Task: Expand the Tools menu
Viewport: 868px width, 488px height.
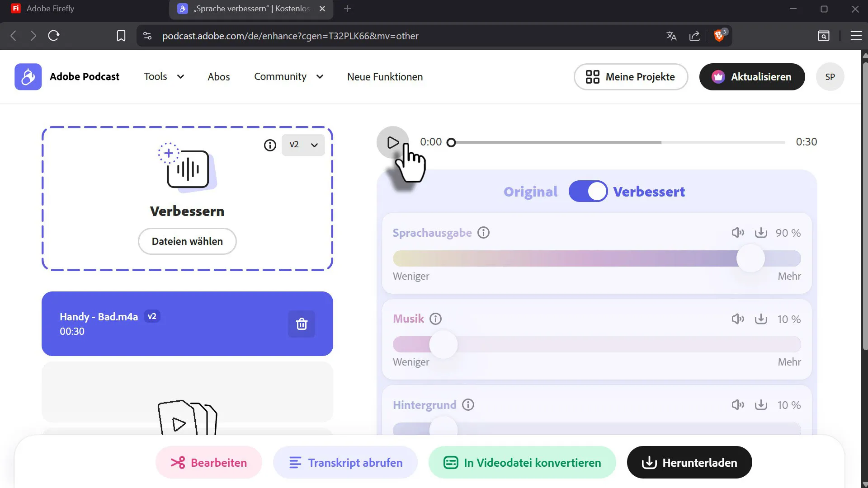Action: point(164,77)
